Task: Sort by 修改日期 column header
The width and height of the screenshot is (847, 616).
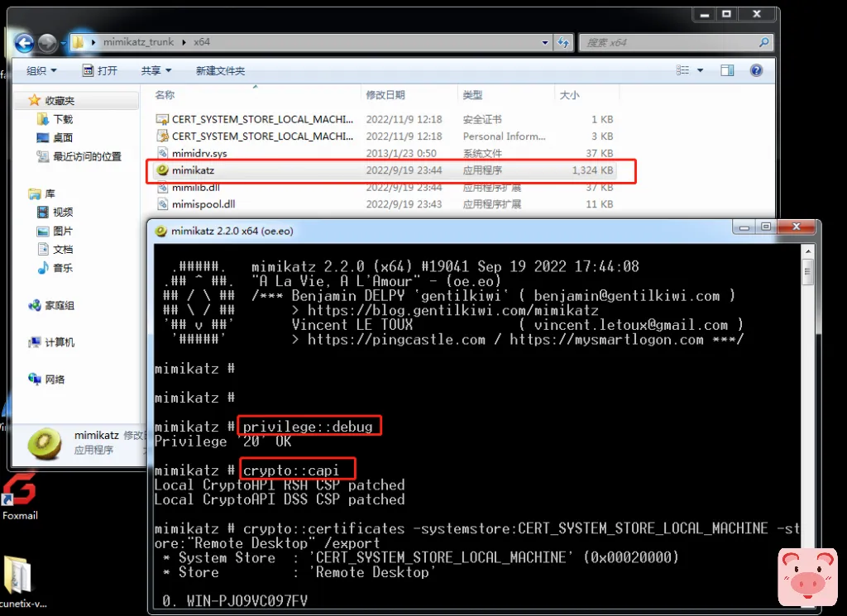Action: (x=385, y=95)
